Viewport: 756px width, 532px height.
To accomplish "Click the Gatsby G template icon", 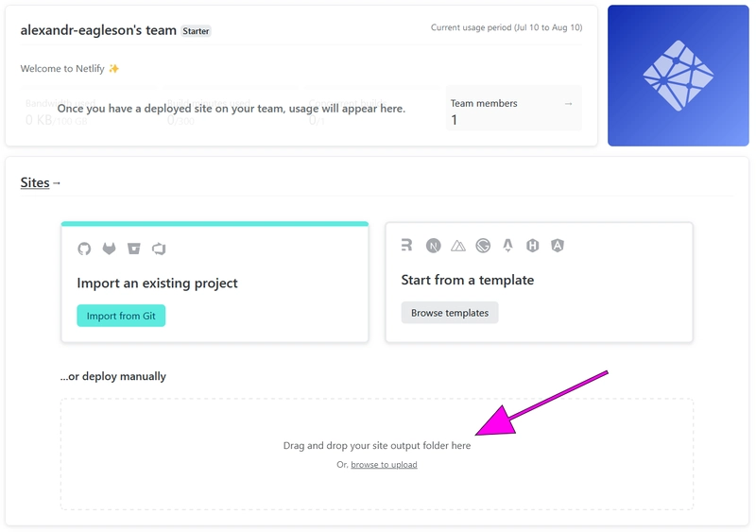I will tap(483, 246).
